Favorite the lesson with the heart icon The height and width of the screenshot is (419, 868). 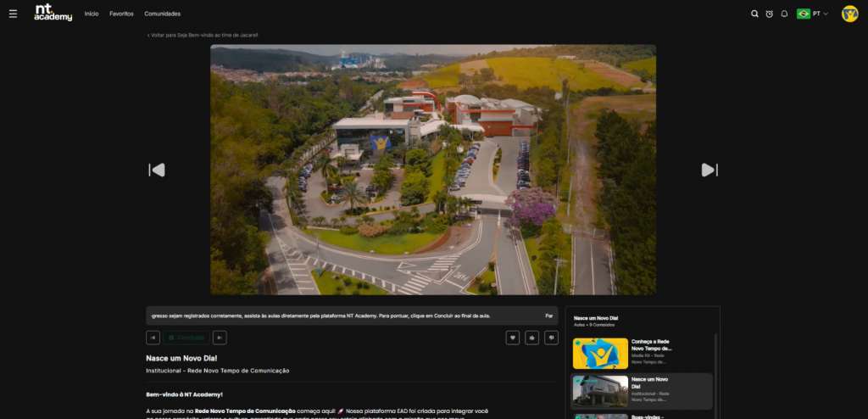[x=513, y=338]
